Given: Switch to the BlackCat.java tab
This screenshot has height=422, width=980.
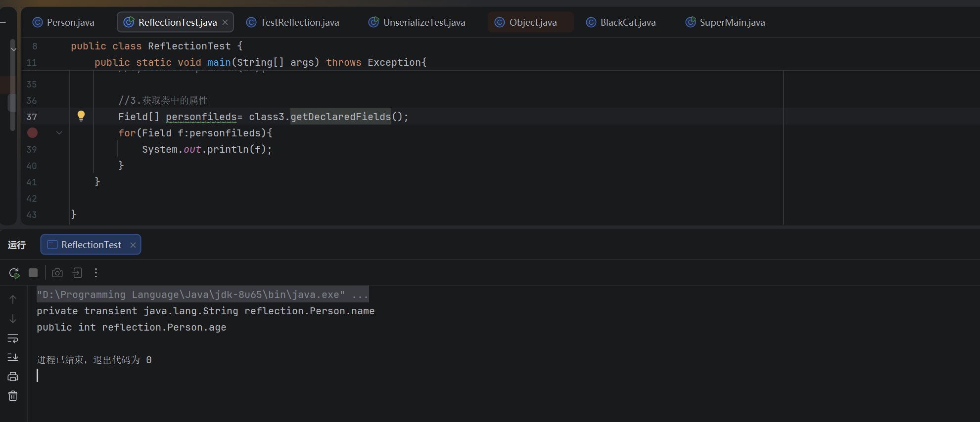Looking at the screenshot, I should click(x=621, y=22).
